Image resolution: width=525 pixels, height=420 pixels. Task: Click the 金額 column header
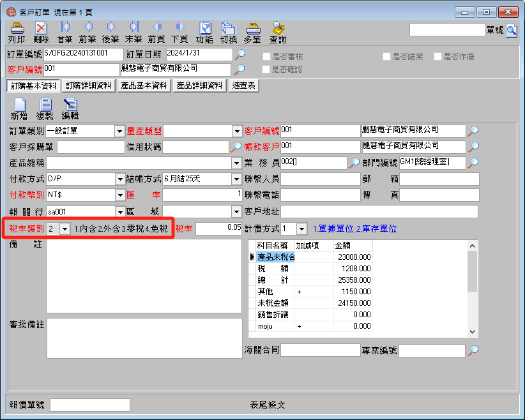click(353, 246)
